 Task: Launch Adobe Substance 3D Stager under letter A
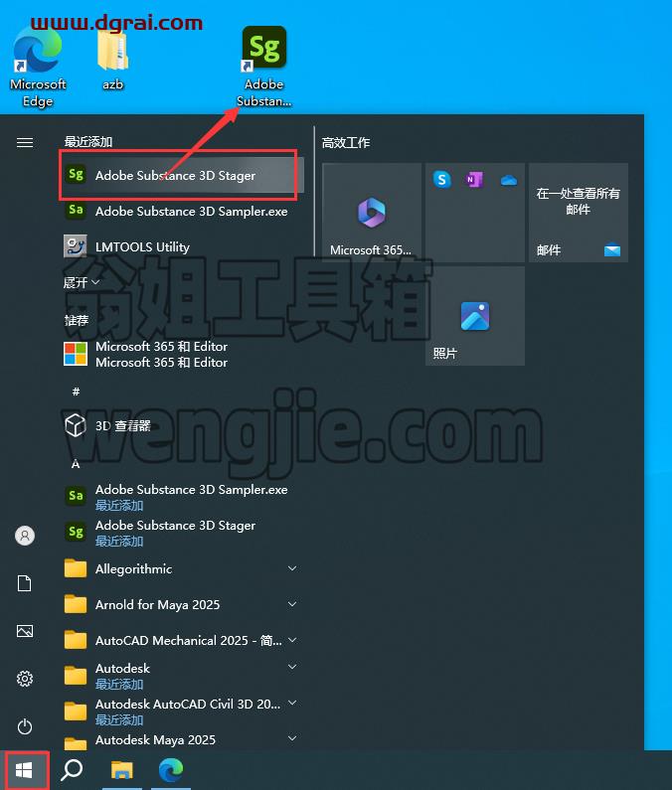(182, 532)
